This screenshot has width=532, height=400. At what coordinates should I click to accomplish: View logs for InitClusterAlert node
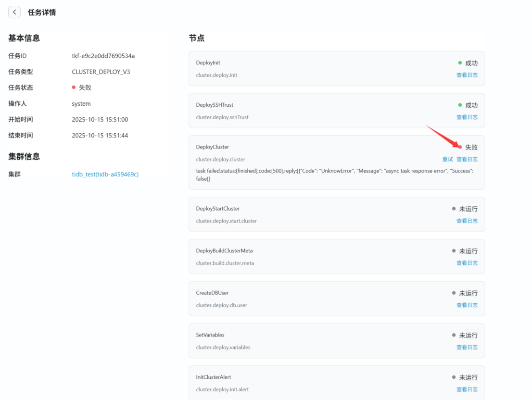pos(467,389)
